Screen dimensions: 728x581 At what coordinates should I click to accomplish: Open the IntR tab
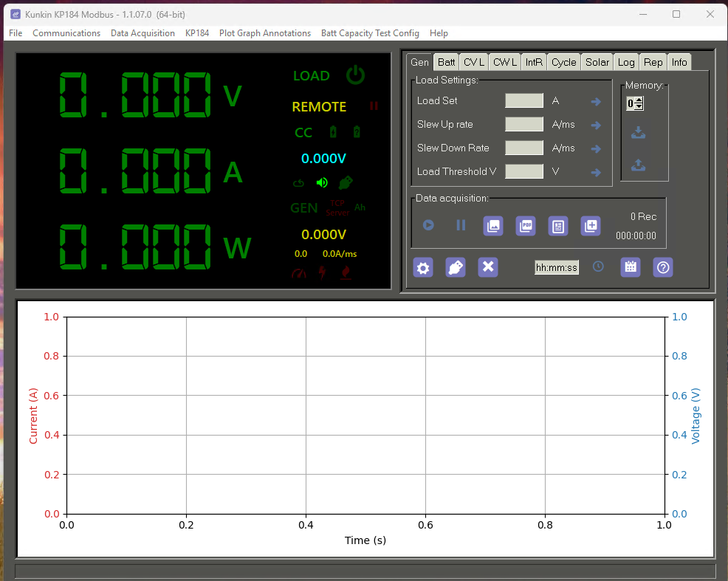point(534,62)
